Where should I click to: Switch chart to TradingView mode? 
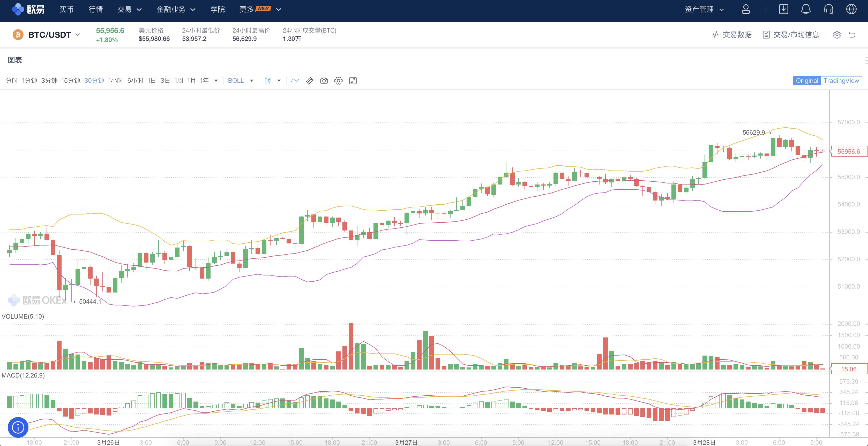click(841, 81)
